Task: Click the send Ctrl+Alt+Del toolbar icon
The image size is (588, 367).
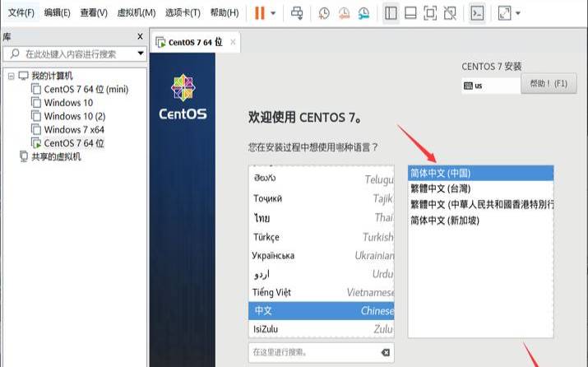Action: pyautogui.click(x=297, y=13)
